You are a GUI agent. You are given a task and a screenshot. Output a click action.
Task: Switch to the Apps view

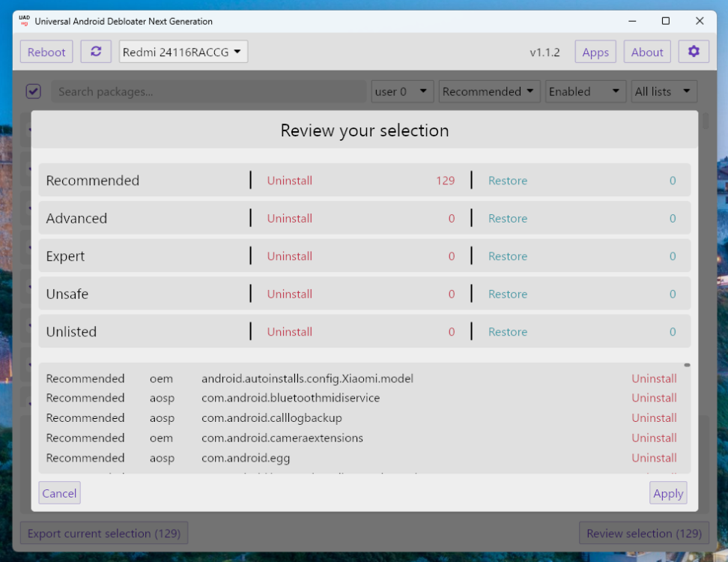[x=595, y=52]
